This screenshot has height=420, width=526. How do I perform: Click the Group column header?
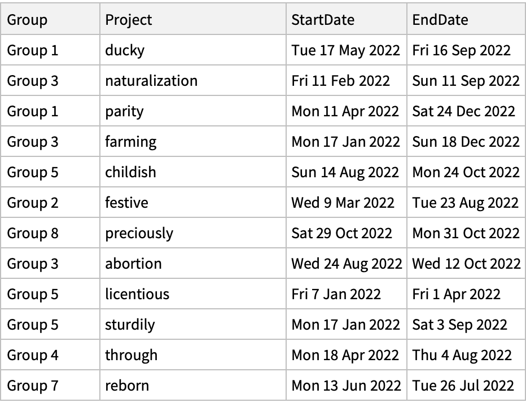coord(27,20)
